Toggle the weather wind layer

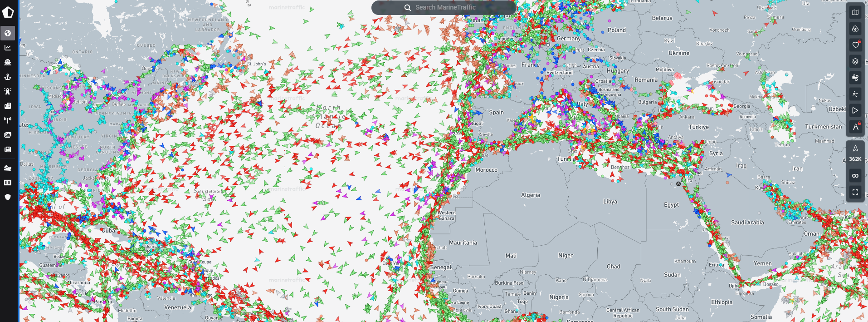coord(855,78)
